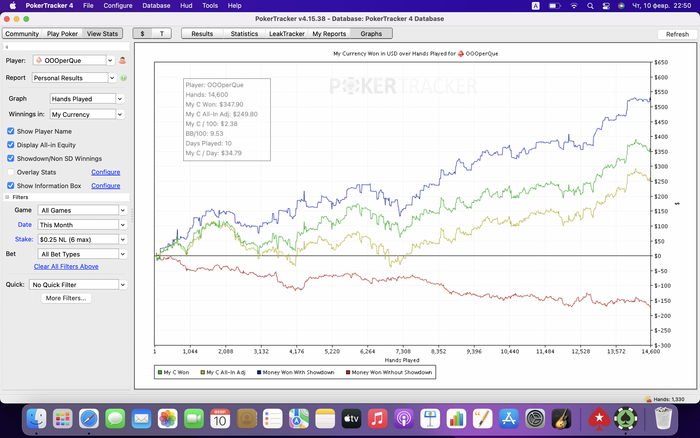Image resolution: width=700 pixels, height=438 pixels.
Task: Toggle Showdown/Non SD Winnings checkbox
Action: coord(10,159)
